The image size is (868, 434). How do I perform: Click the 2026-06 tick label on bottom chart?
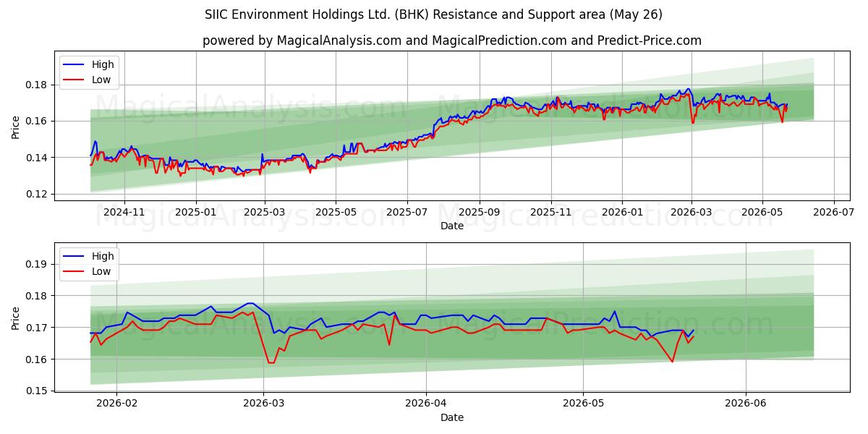pyautogui.click(x=746, y=404)
